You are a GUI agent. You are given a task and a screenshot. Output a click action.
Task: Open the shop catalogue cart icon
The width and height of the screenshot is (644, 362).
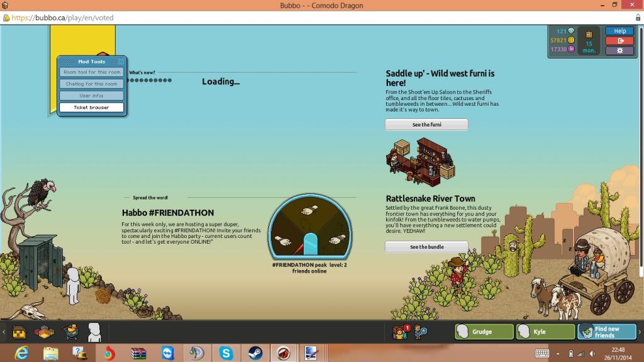(70, 332)
